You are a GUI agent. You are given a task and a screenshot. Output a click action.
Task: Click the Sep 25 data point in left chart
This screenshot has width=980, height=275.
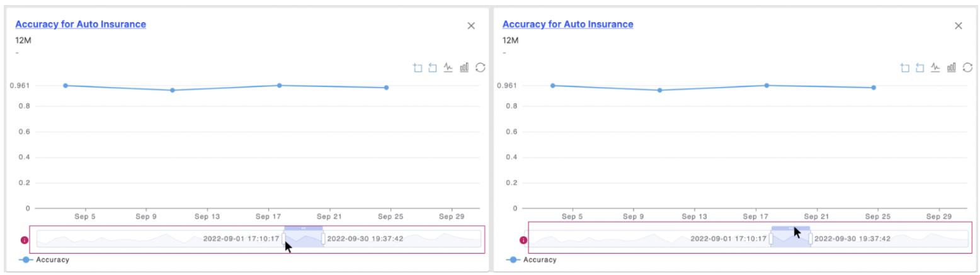point(386,88)
